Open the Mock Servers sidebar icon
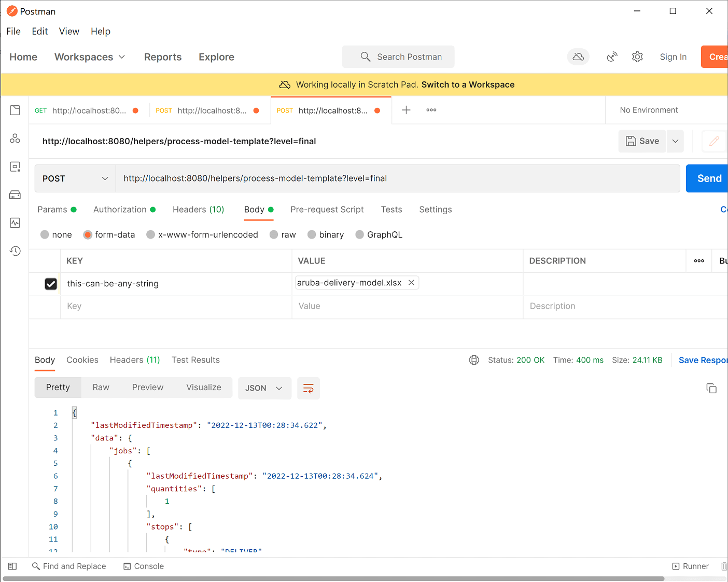 [15, 195]
